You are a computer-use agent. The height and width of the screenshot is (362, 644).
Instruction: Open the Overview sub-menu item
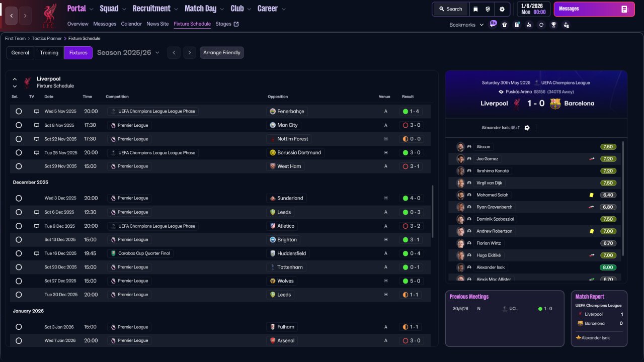click(77, 24)
